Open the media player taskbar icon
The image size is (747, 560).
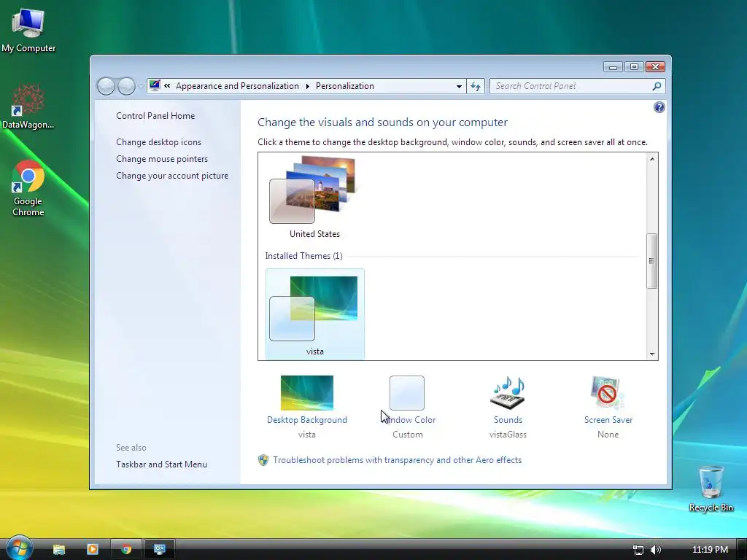pos(93,549)
